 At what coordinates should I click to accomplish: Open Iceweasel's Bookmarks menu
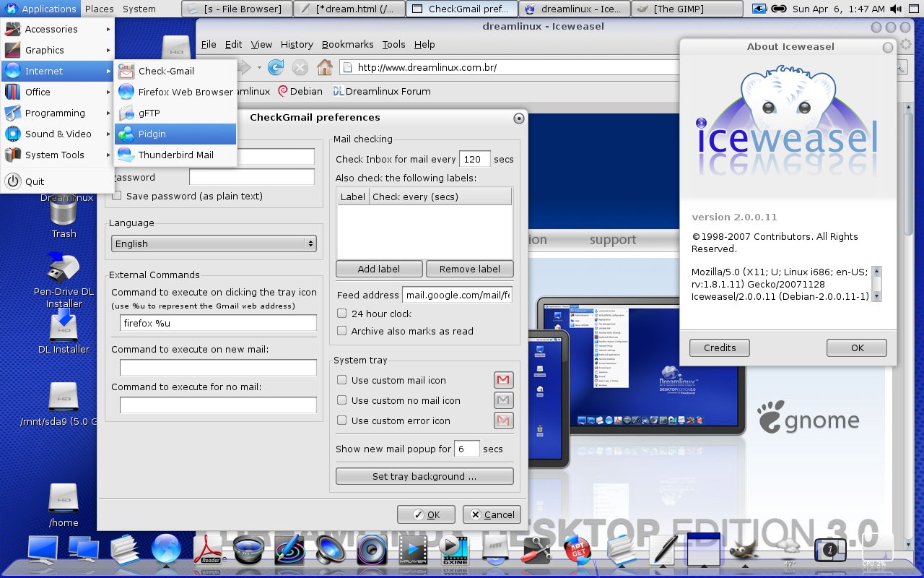point(348,44)
